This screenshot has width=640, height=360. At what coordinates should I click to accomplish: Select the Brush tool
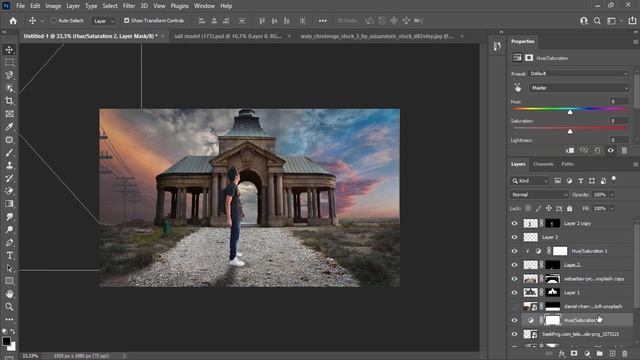[x=9, y=153]
